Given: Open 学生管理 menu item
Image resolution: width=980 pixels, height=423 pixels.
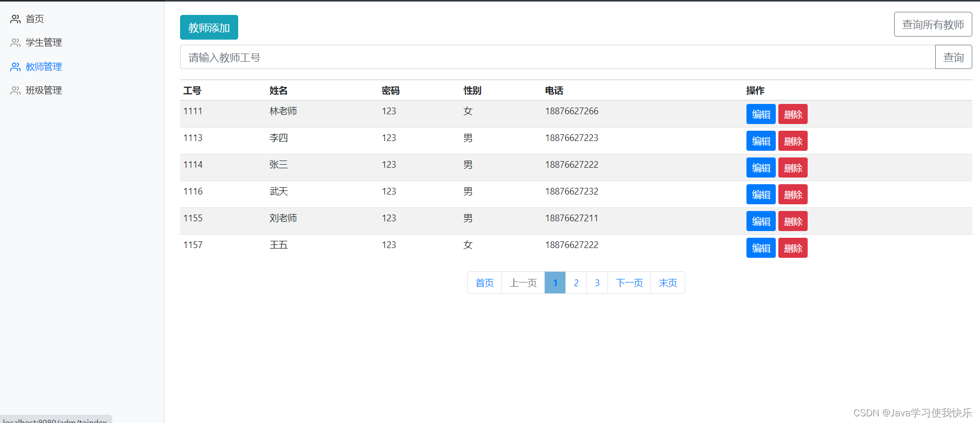Looking at the screenshot, I should pos(44,43).
